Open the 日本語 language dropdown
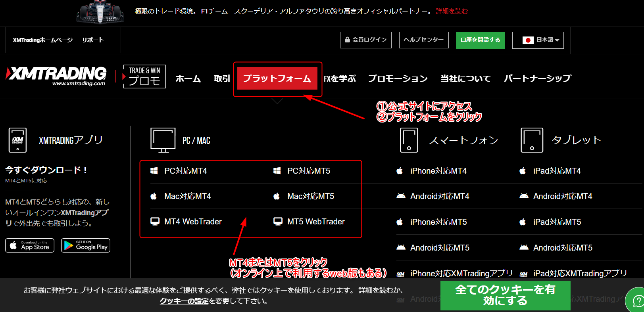The image size is (644, 312). 538,40
